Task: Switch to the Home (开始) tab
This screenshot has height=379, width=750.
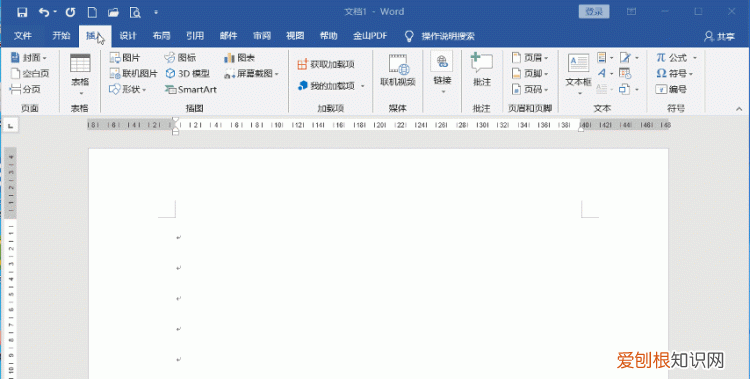Action: coord(61,36)
